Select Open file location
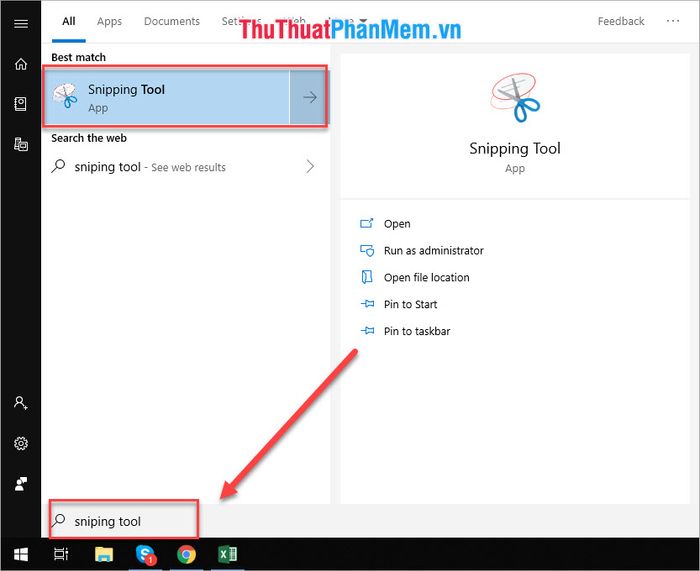Viewport: 700px width, 571px height. click(x=426, y=277)
